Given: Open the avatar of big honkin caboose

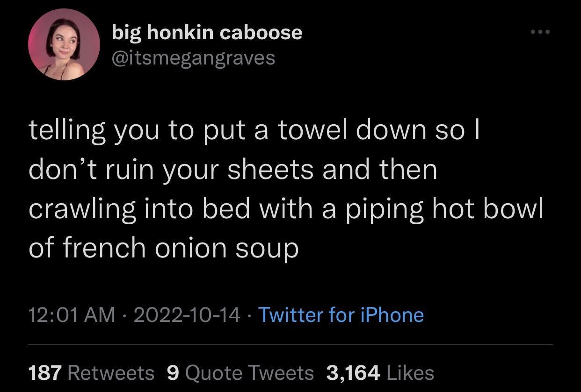Looking at the screenshot, I should [65, 44].
